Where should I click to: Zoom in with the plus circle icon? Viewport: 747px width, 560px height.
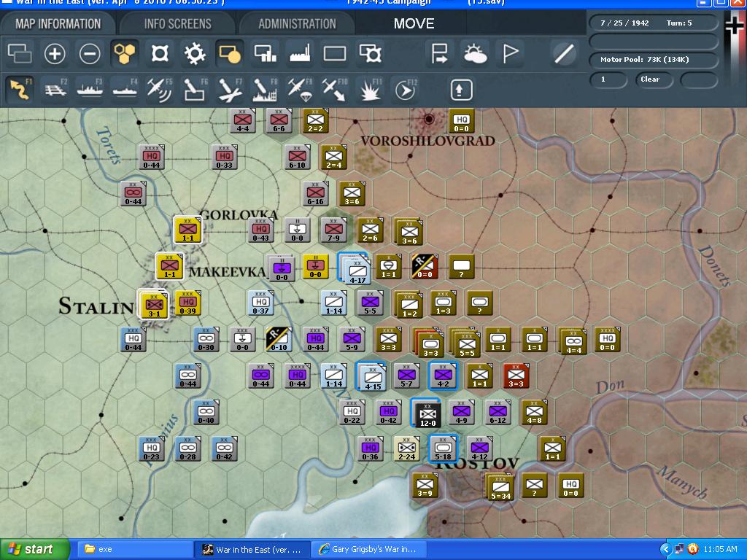click(x=54, y=53)
